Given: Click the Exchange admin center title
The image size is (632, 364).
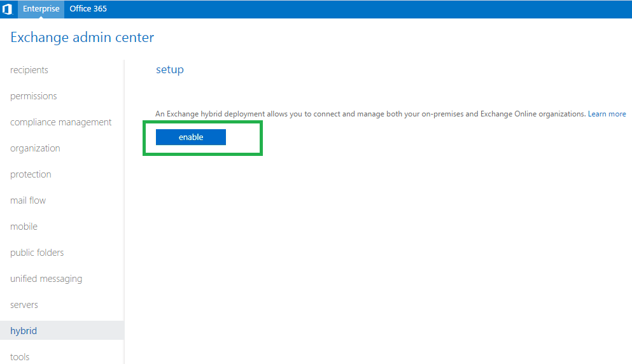Looking at the screenshot, I should tap(82, 38).
